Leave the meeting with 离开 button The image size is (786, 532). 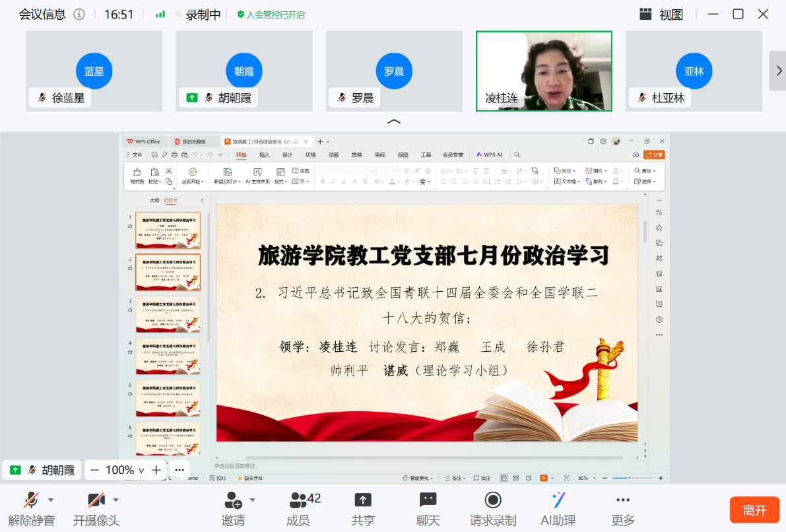point(754,510)
